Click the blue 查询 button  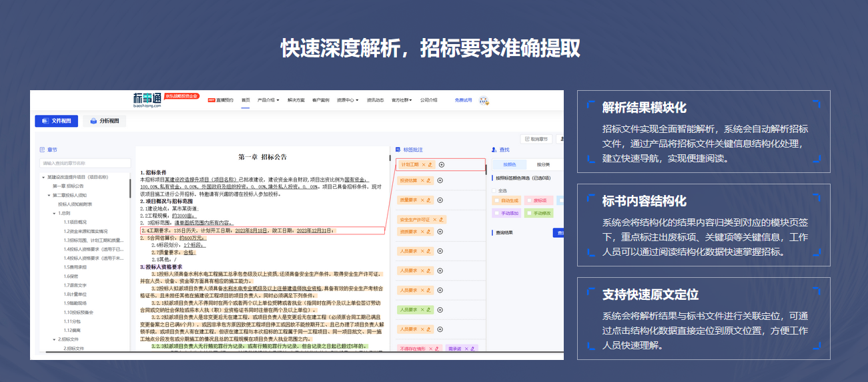tap(558, 233)
